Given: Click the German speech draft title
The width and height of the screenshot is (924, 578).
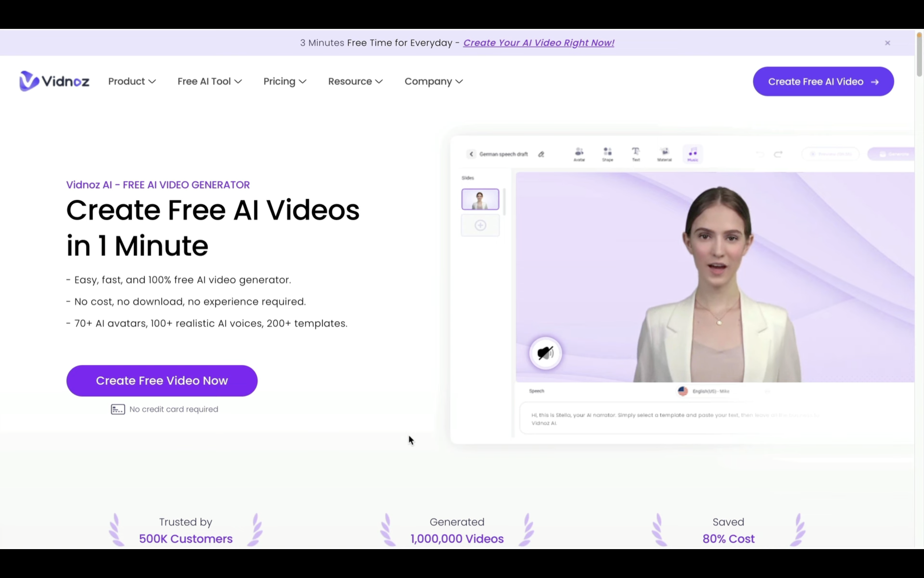Looking at the screenshot, I should coord(503,154).
